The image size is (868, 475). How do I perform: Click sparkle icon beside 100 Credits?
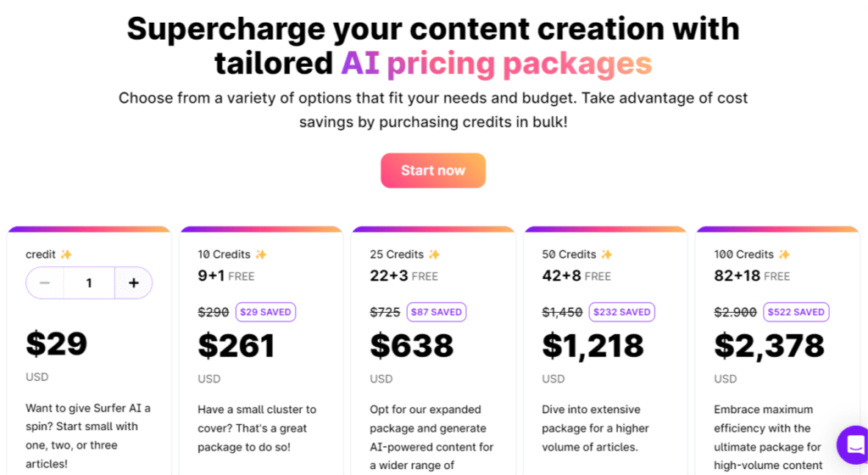784,254
